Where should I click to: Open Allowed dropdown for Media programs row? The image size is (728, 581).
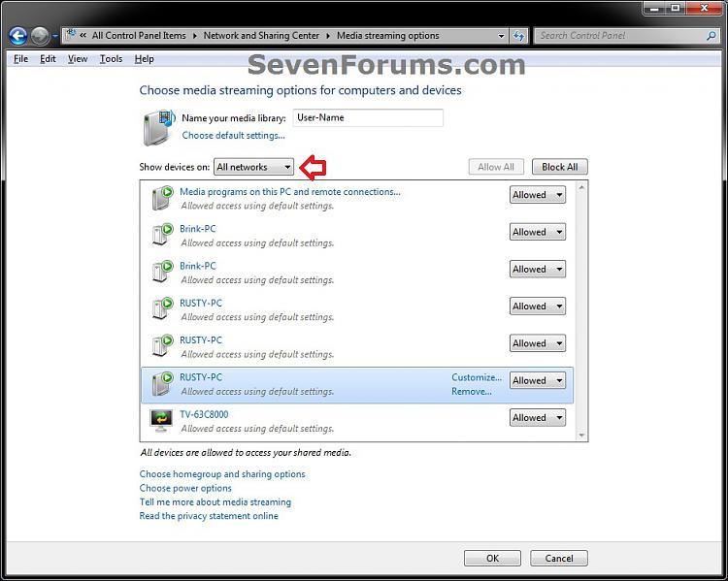click(x=538, y=195)
